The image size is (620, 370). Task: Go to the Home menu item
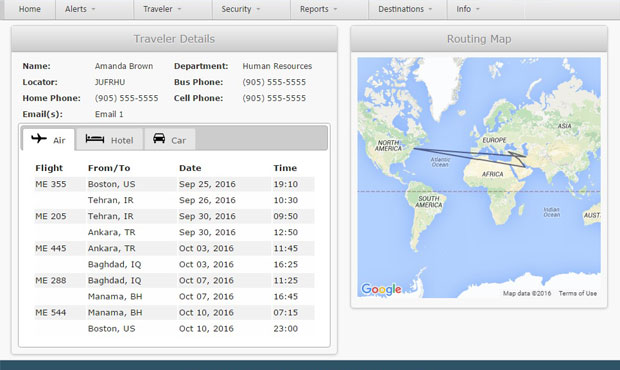point(30,9)
